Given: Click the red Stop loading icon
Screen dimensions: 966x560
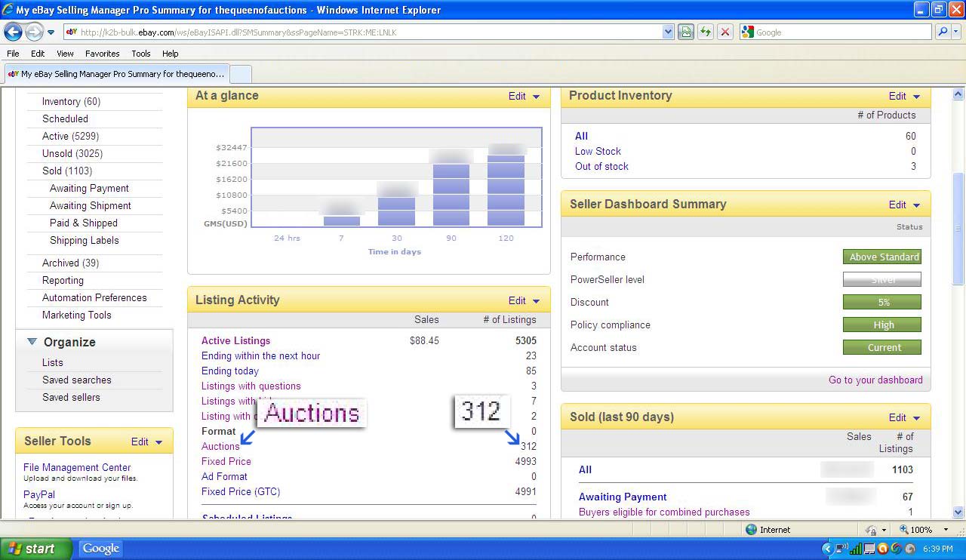Looking at the screenshot, I should tap(724, 32).
